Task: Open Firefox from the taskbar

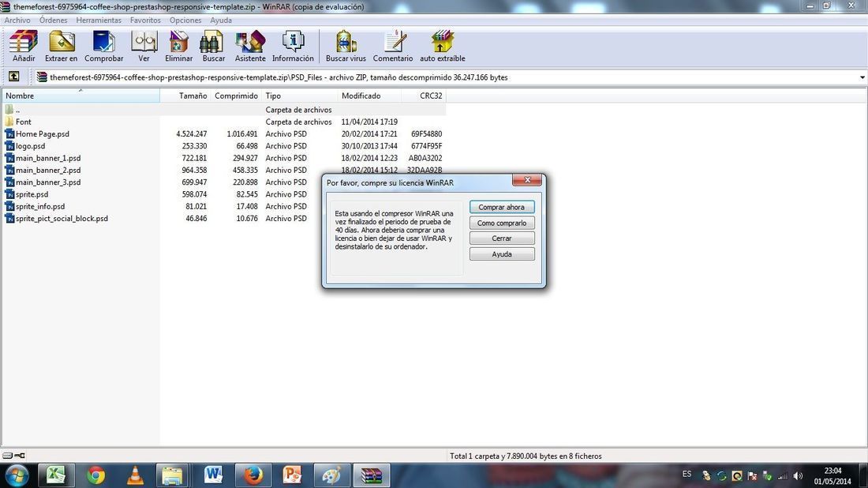Action: (253, 476)
